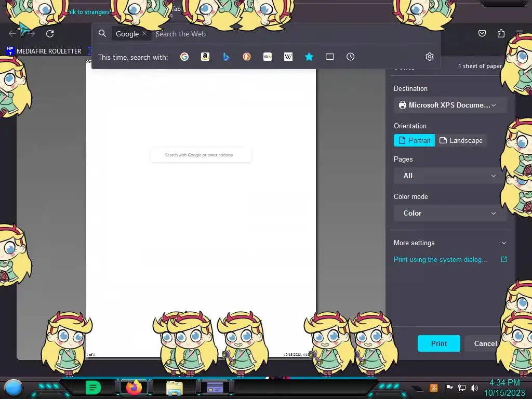
Task: Search bookmarks via the star icon
Action: [x=309, y=57]
